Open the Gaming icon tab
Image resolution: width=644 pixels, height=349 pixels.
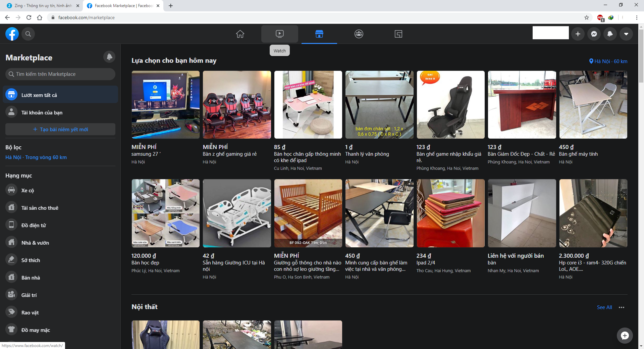click(398, 34)
